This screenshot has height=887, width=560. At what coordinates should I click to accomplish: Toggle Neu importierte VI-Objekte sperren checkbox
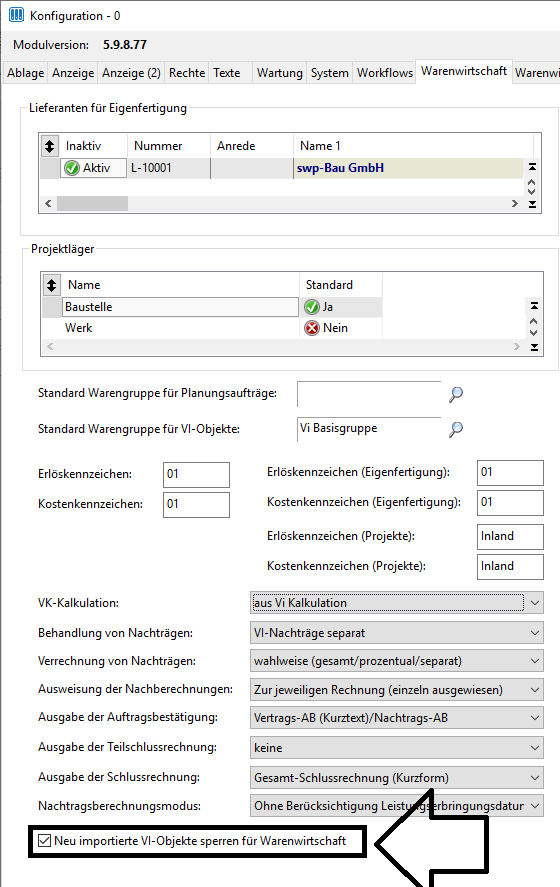[x=45, y=841]
